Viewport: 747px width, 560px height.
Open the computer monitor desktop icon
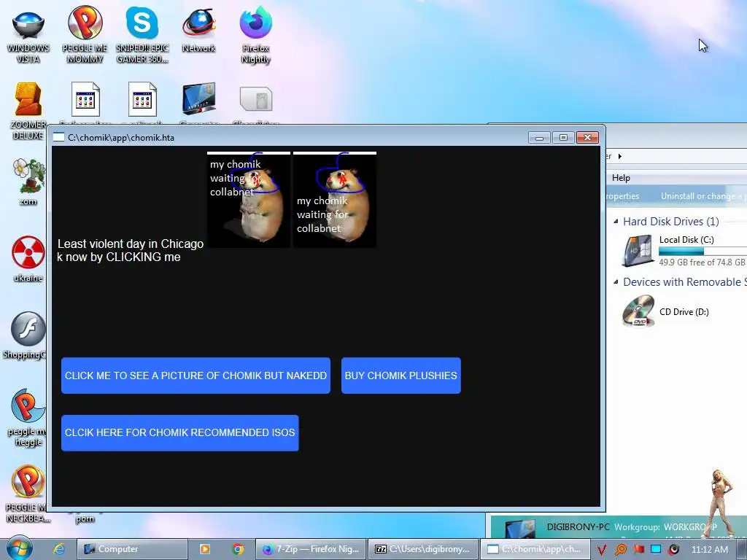198,99
